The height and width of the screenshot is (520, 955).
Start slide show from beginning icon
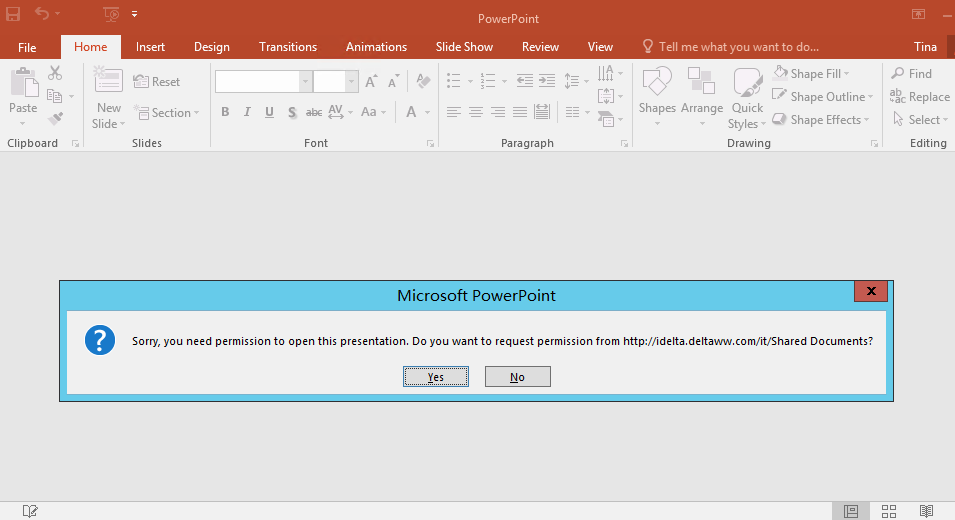point(111,14)
